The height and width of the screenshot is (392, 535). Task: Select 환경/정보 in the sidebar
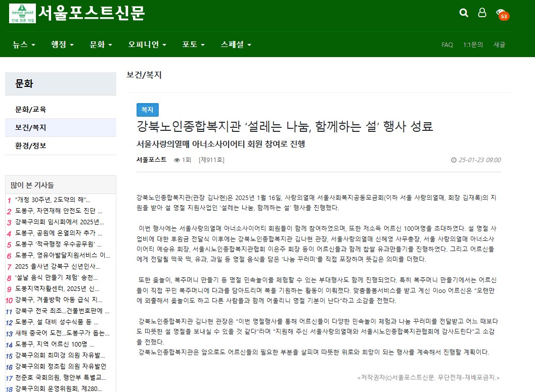tap(31, 145)
